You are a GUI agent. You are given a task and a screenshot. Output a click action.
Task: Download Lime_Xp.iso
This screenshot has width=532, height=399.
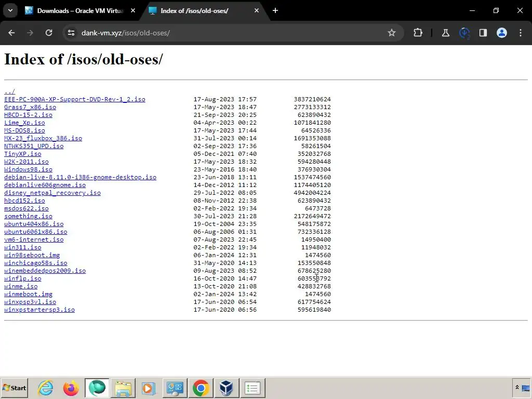coord(24,123)
